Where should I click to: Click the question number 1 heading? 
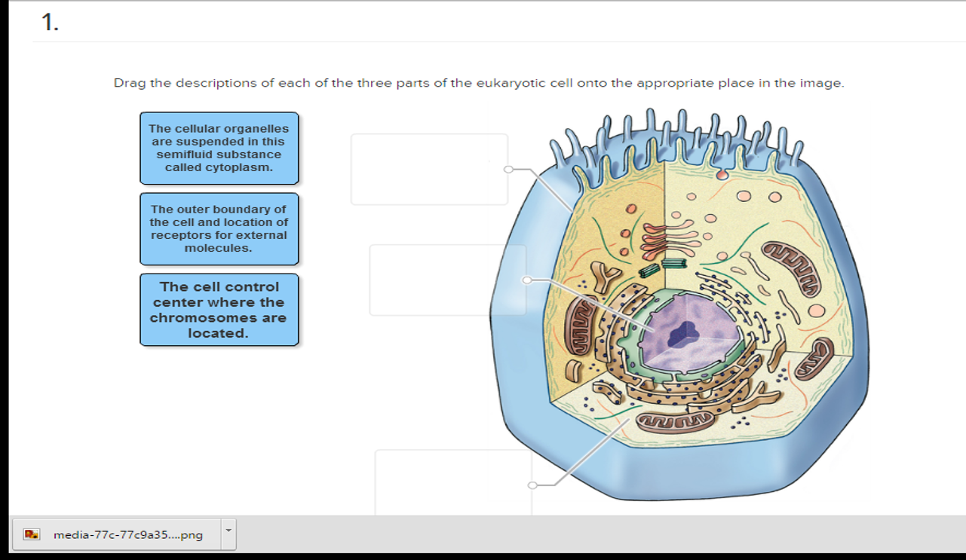tap(50, 23)
